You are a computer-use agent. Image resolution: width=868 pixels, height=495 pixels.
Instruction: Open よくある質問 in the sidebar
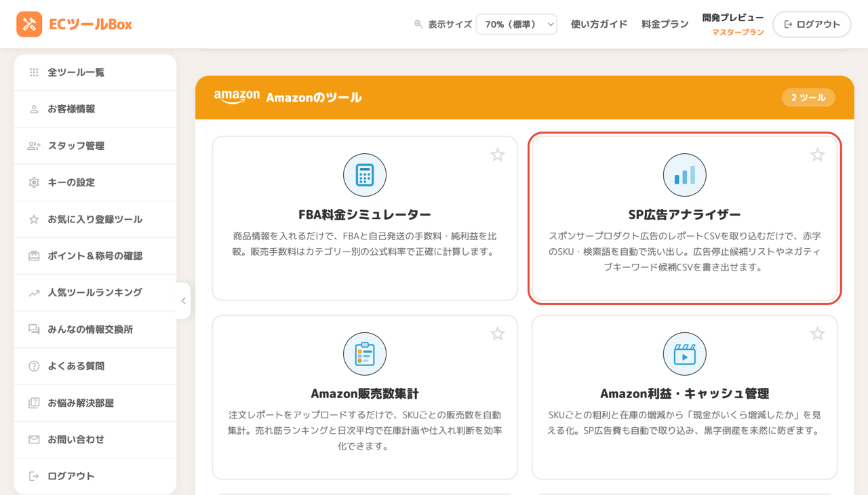click(x=95, y=365)
